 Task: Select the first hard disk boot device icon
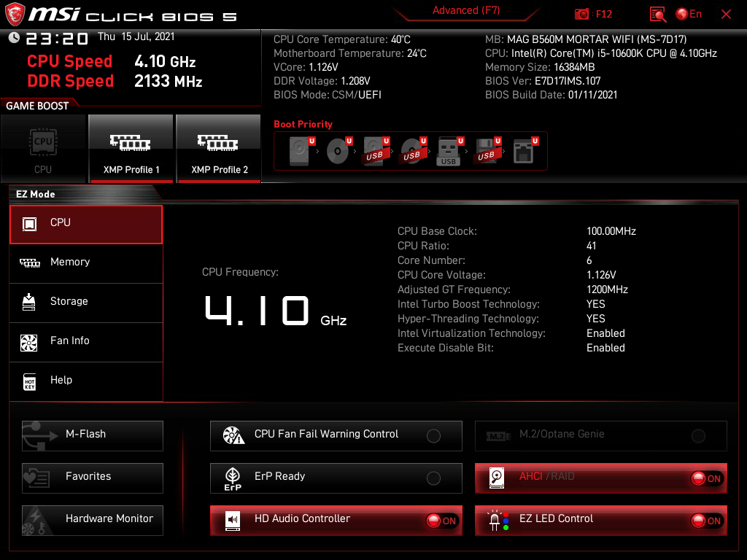coord(300,151)
